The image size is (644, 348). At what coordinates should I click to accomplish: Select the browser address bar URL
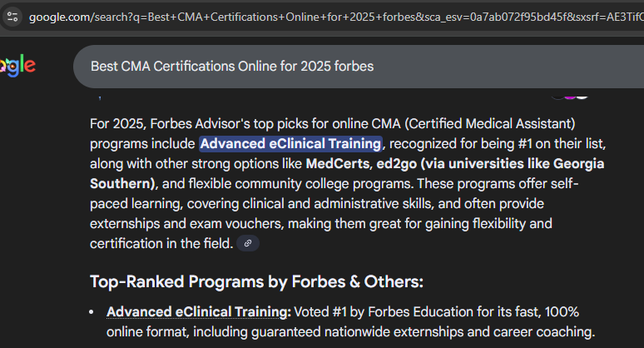pos(333,17)
